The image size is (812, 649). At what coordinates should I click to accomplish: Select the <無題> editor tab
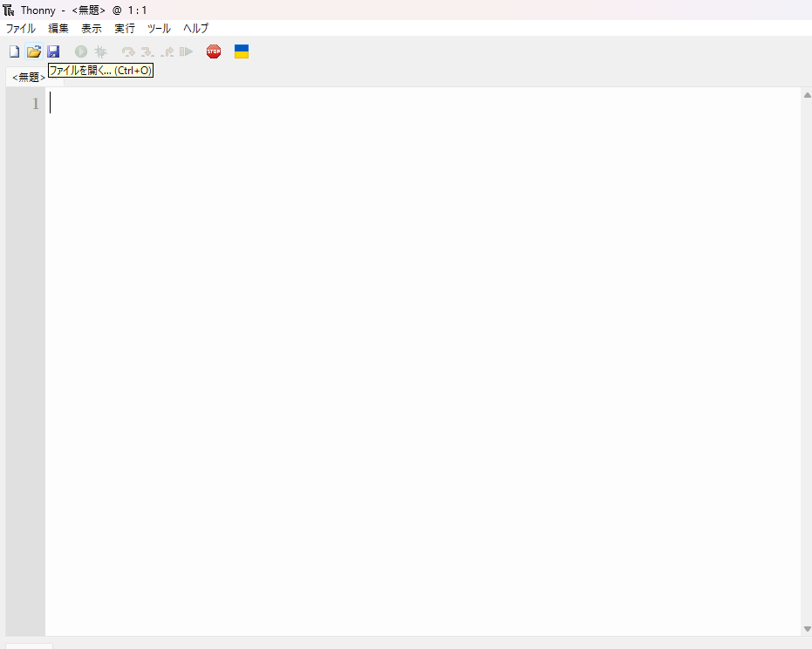(26, 77)
